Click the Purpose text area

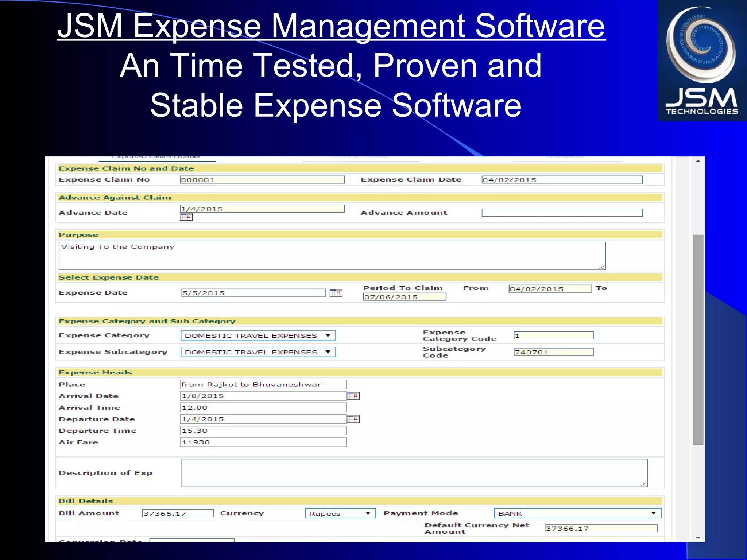pos(332,256)
